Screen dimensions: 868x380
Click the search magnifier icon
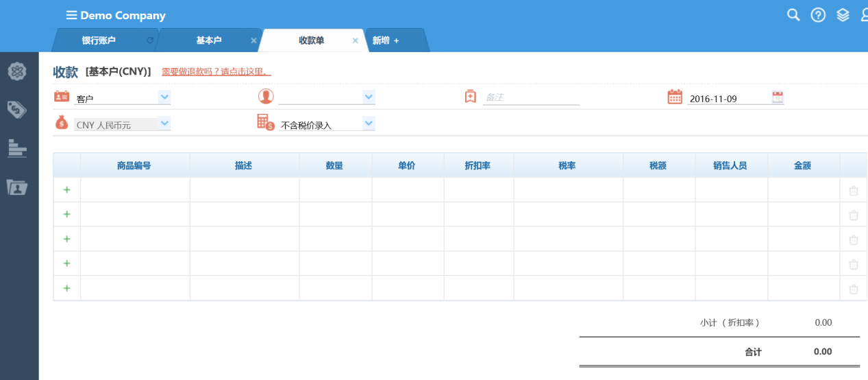pos(793,15)
